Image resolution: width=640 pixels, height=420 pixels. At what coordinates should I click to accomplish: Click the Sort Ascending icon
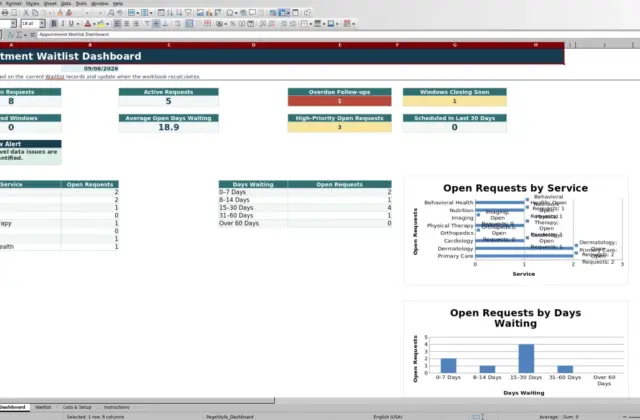pos(170,13)
